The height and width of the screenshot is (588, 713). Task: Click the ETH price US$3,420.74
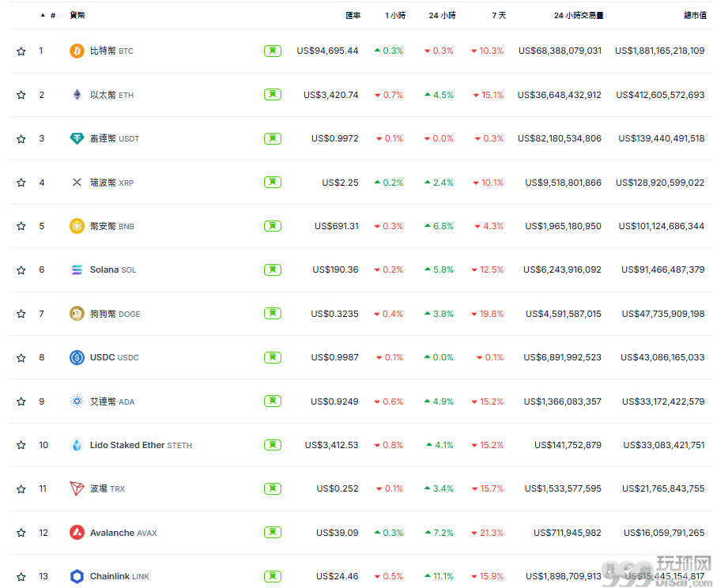[x=330, y=95]
